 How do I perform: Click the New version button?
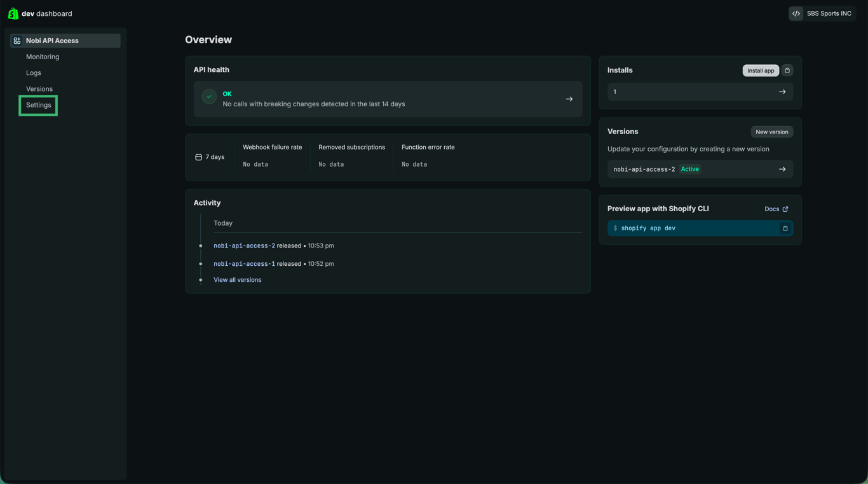(x=772, y=132)
